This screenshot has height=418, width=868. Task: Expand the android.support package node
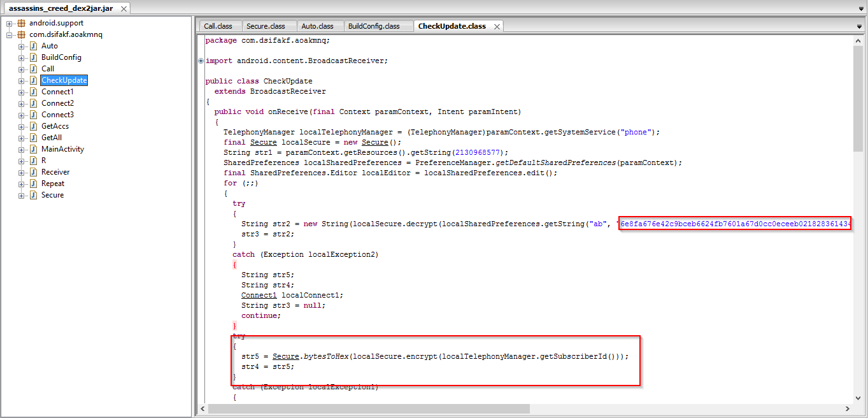pos(10,24)
